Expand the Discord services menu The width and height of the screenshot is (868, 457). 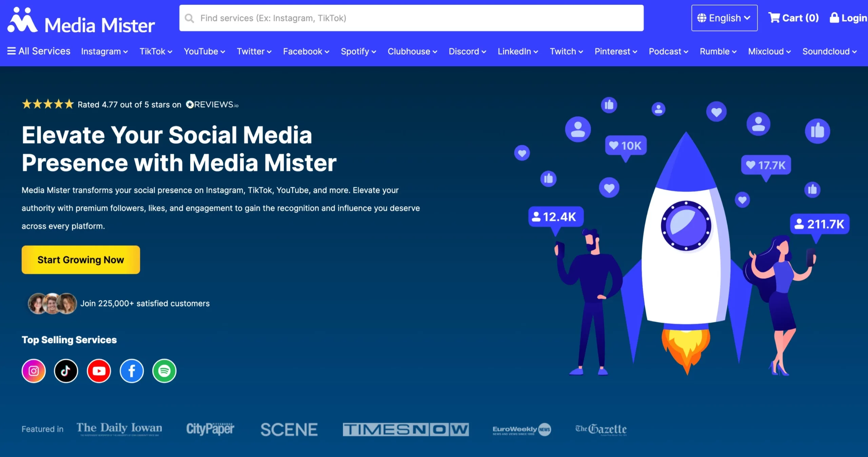click(x=468, y=52)
